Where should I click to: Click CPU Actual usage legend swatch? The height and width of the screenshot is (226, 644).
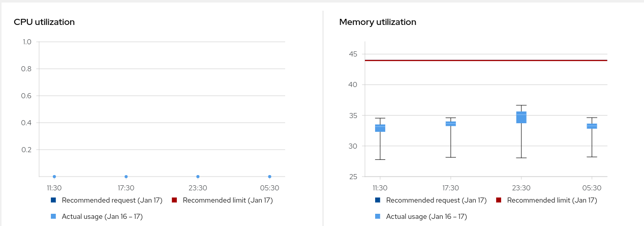point(53,216)
